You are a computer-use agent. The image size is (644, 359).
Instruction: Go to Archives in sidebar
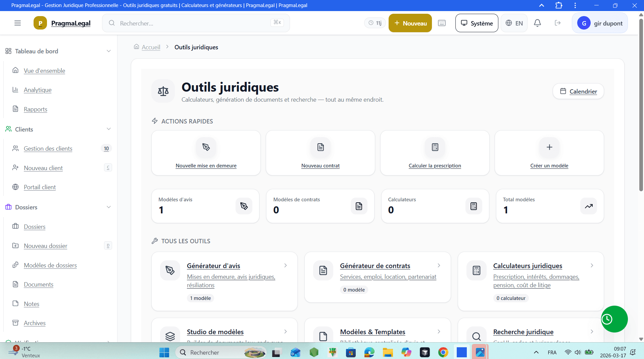[35, 323]
